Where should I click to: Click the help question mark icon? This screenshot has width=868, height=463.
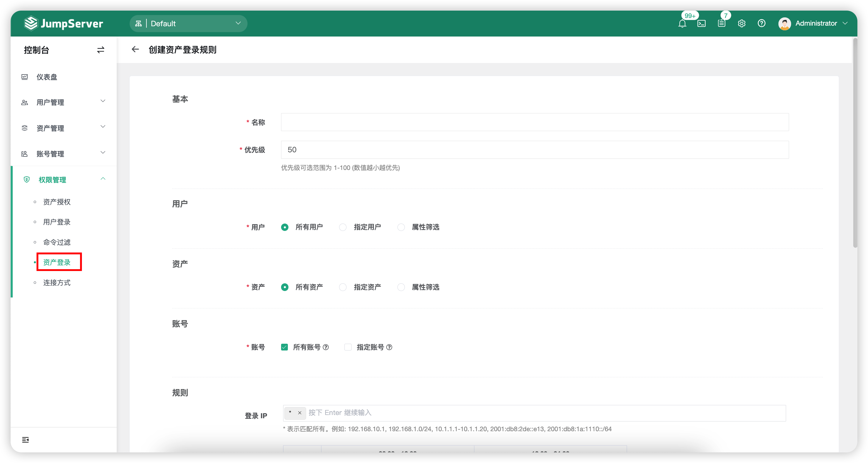coord(761,23)
